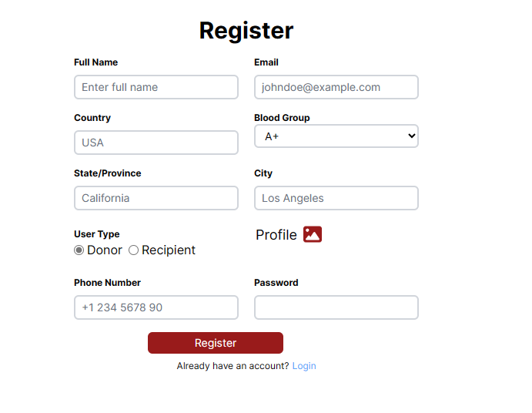Click the Donor label text

(x=105, y=250)
